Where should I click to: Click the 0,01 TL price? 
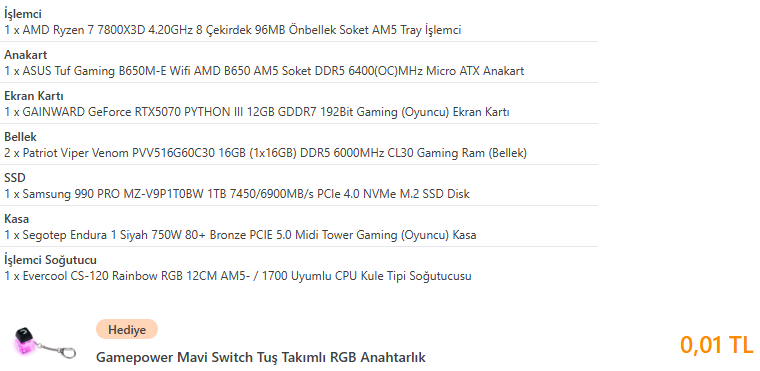point(716,344)
